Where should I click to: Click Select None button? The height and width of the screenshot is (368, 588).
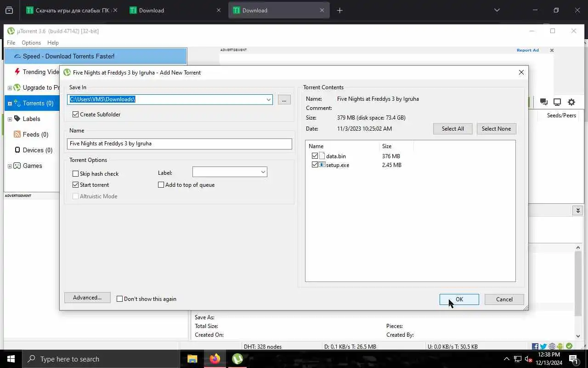point(496,129)
